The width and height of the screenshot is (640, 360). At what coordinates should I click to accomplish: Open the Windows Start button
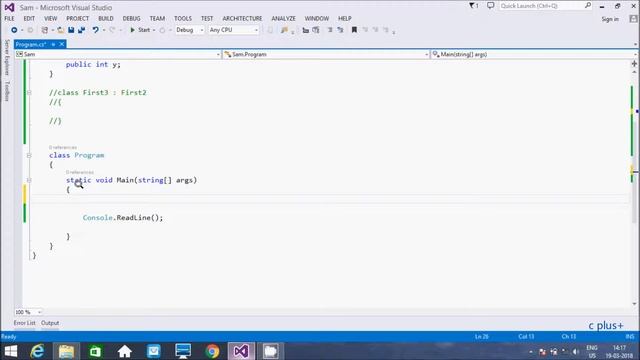coord(11,351)
